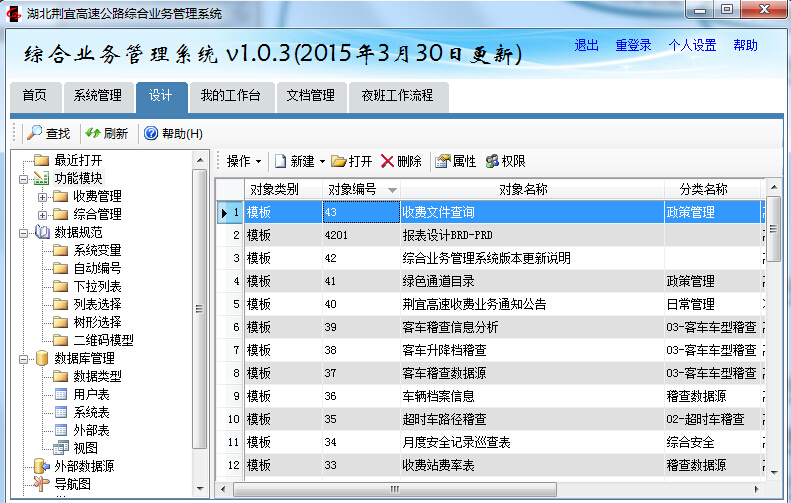Switch to the 系统管理 tab
Image resolution: width=791 pixels, height=503 pixels.
click(x=97, y=96)
